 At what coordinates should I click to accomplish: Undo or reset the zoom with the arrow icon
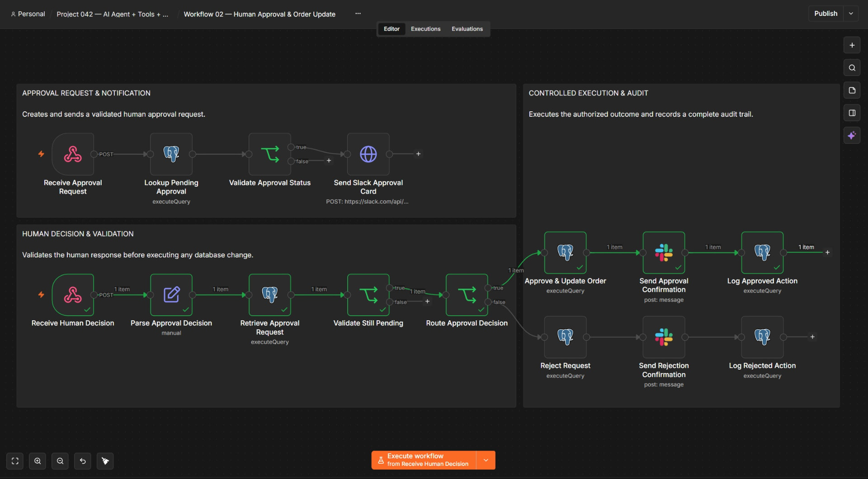(x=83, y=461)
